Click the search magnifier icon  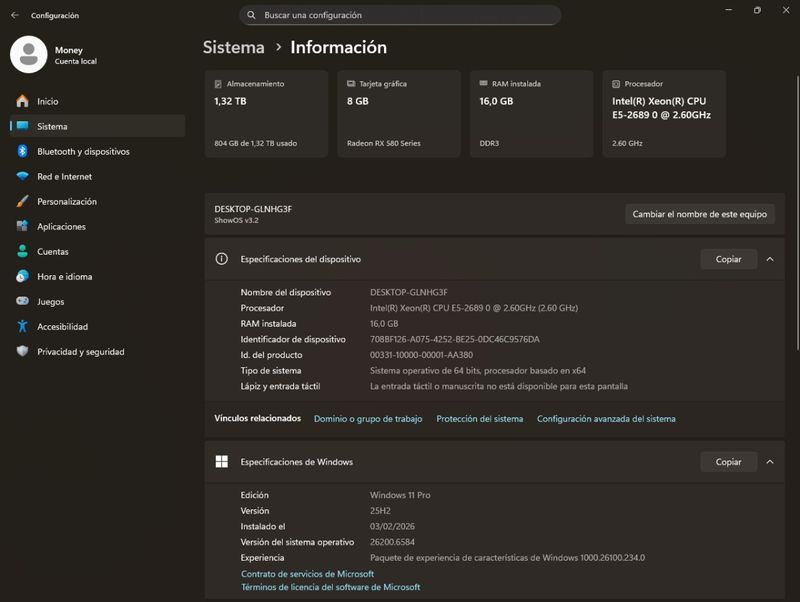coord(251,15)
